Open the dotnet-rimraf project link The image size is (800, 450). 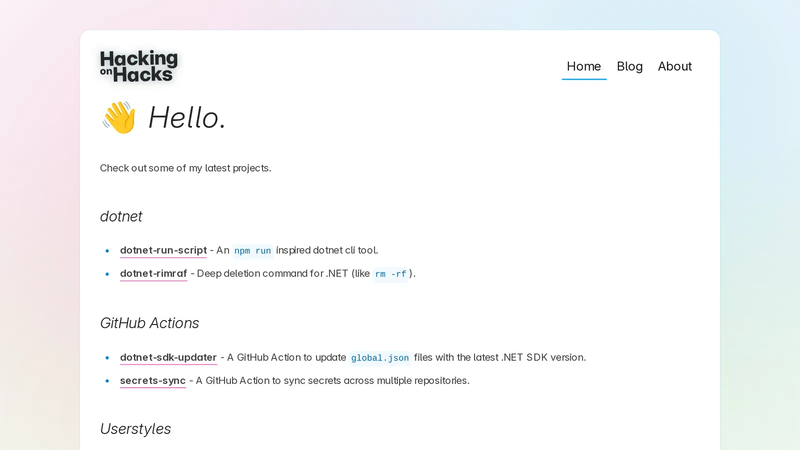(154, 273)
